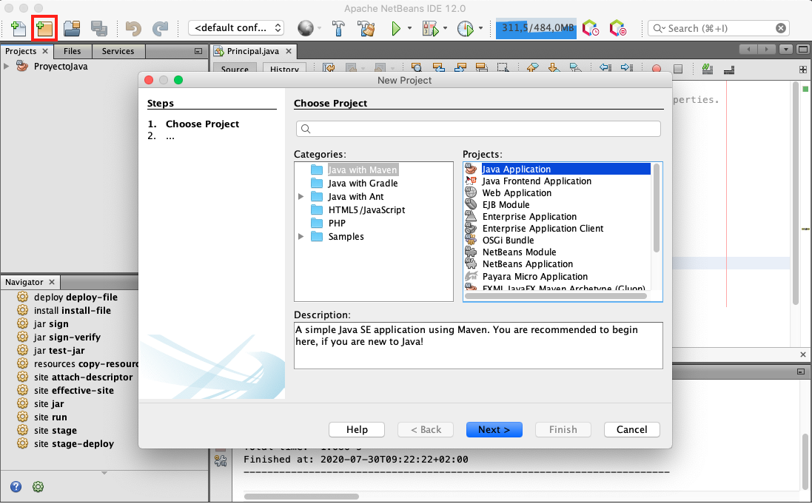This screenshot has height=504, width=812.
Task: Select OSGi Bundle project type
Action: (508, 241)
